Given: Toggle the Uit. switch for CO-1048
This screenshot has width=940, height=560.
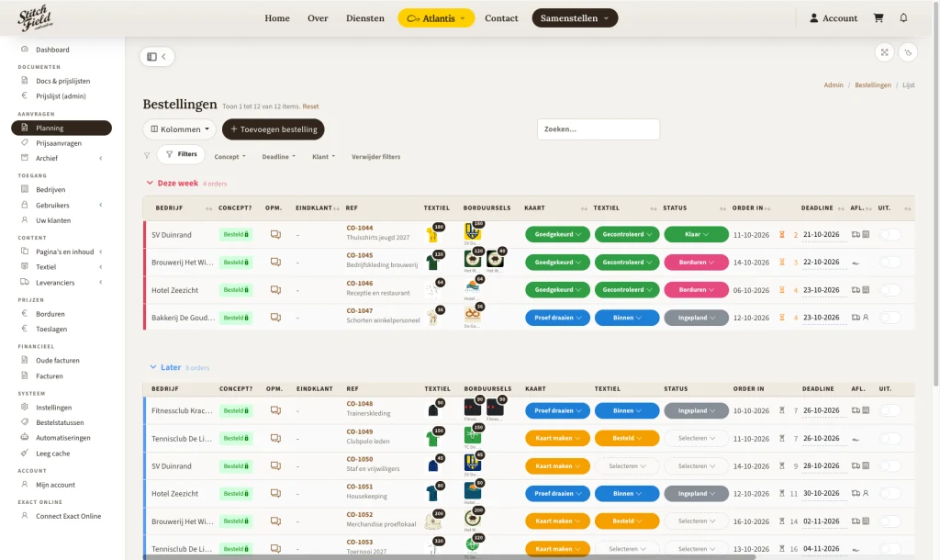Looking at the screenshot, I should click(x=890, y=410).
